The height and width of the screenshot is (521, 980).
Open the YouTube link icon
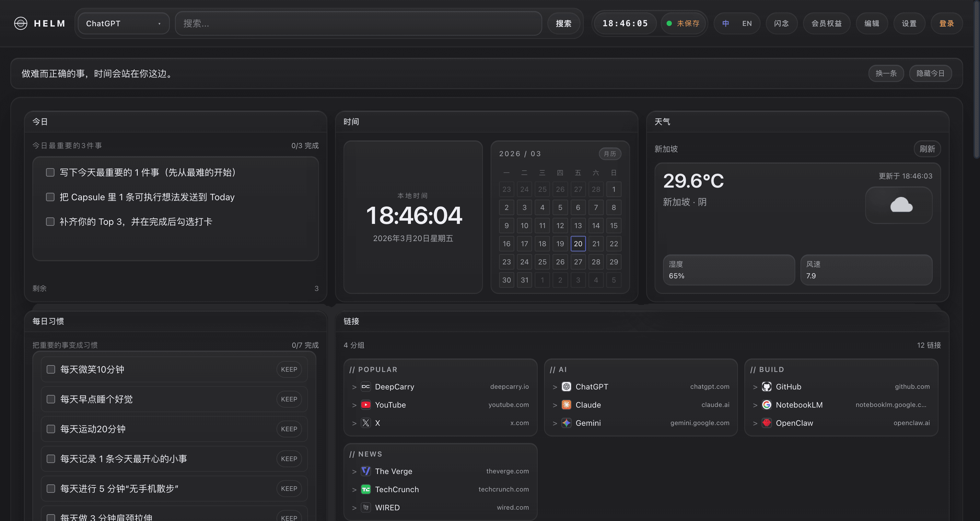click(366, 405)
